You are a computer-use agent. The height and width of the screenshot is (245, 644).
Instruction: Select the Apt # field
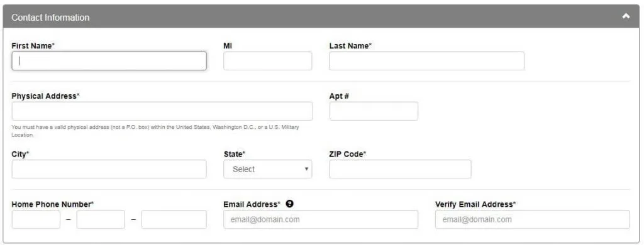pyautogui.click(x=374, y=111)
